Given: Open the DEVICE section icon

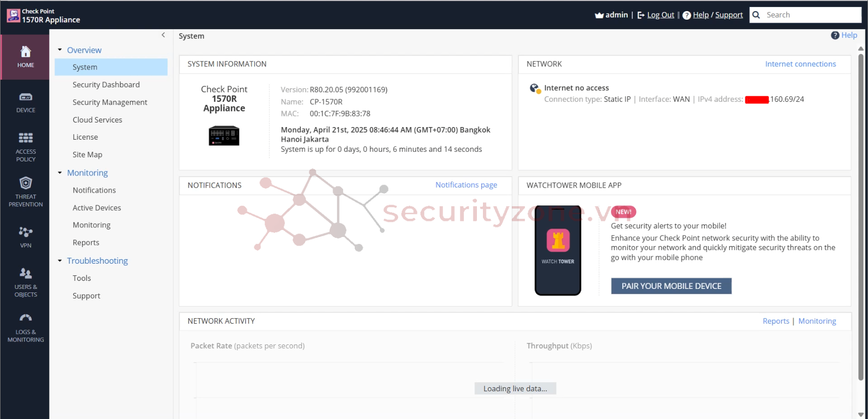Looking at the screenshot, I should point(26,97).
